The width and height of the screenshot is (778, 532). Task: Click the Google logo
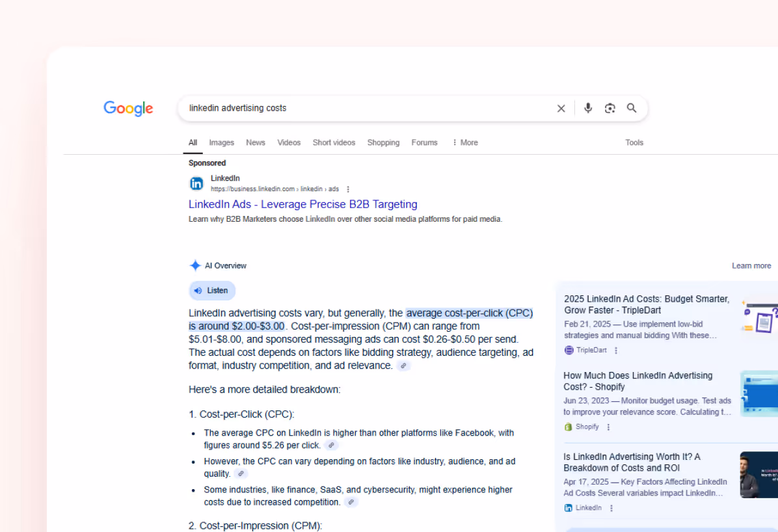(128, 108)
